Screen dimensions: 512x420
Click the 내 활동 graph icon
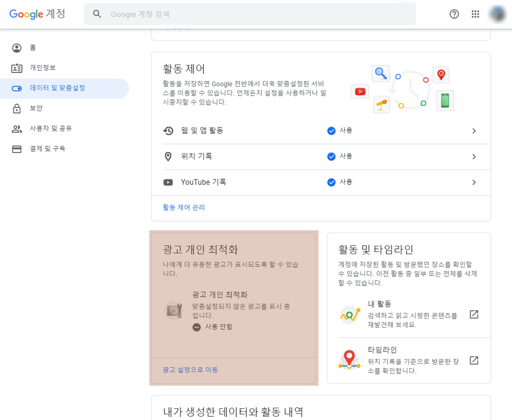click(350, 315)
